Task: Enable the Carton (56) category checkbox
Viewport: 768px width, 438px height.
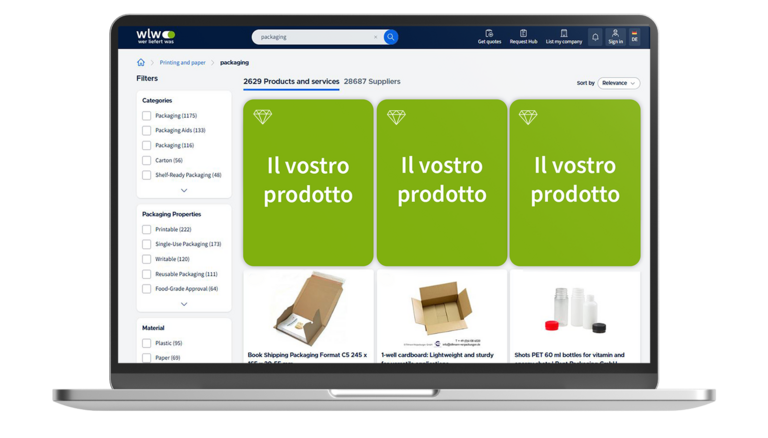Action: pyautogui.click(x=147, y=160)
